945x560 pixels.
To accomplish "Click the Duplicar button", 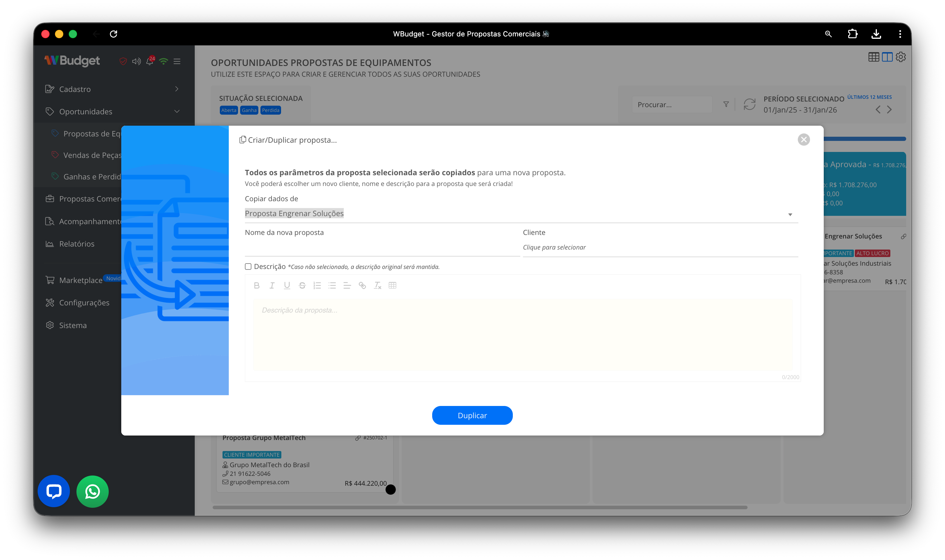I will tap(472, 416).
